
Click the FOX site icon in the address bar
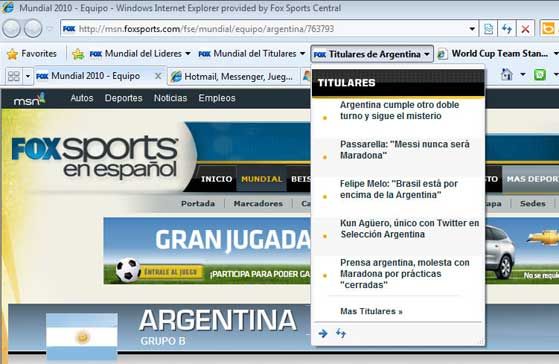[x=69, y=29]
